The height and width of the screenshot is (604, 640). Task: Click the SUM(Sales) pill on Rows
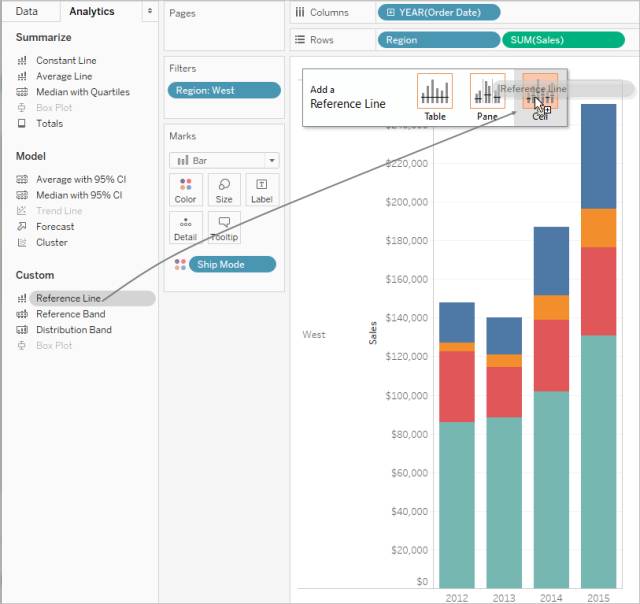563,40
